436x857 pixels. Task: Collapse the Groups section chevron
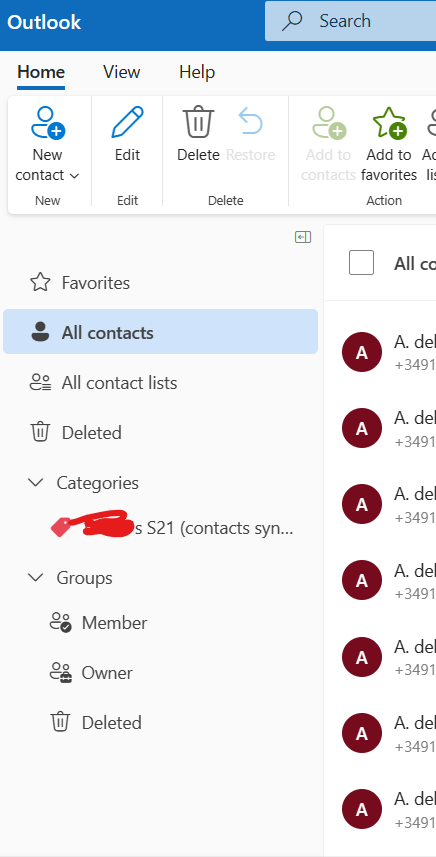tap(36, 577)
